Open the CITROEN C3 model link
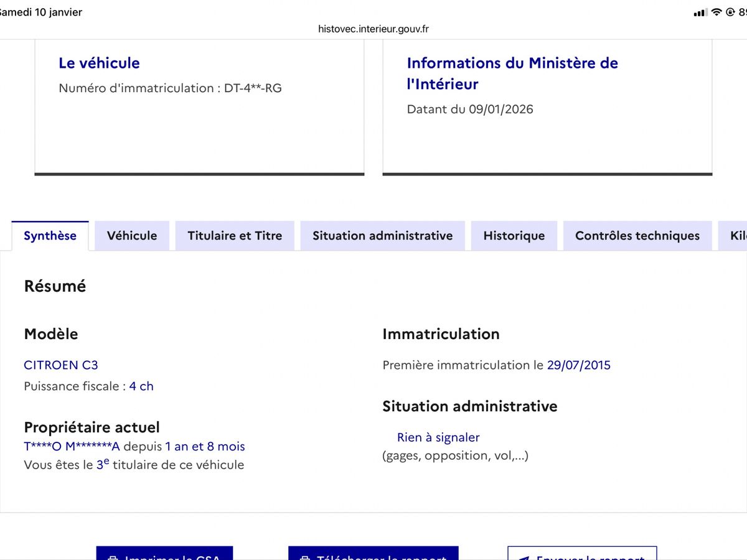The image size is (747, 560). (60, 365)
